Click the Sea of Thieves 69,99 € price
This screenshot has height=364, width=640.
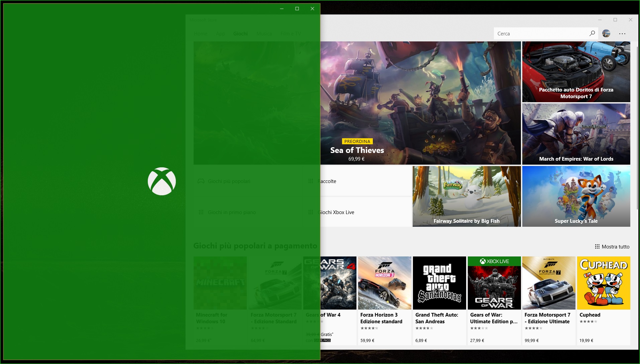(356, 159)
